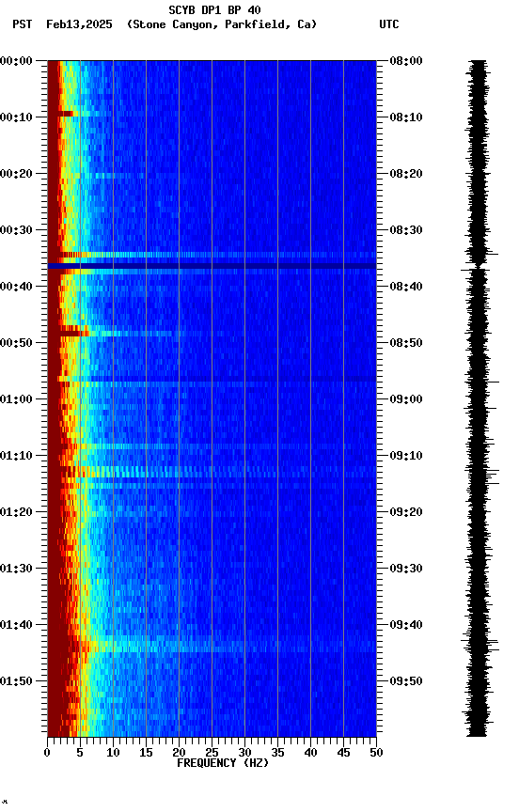Click the '50' frequency axis tick label
519x812 pixels.
tap(376, 753)
